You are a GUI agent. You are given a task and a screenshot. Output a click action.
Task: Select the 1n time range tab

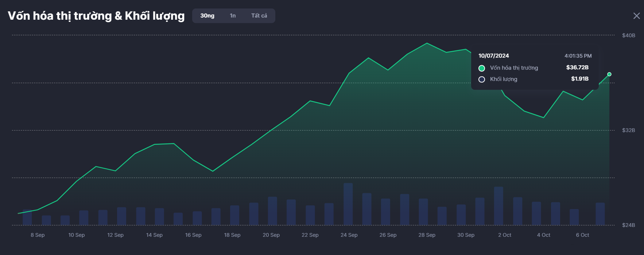233,16
